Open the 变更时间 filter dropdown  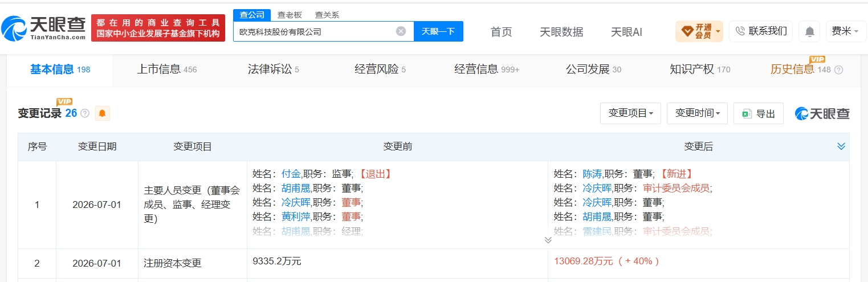coord(698,113)
